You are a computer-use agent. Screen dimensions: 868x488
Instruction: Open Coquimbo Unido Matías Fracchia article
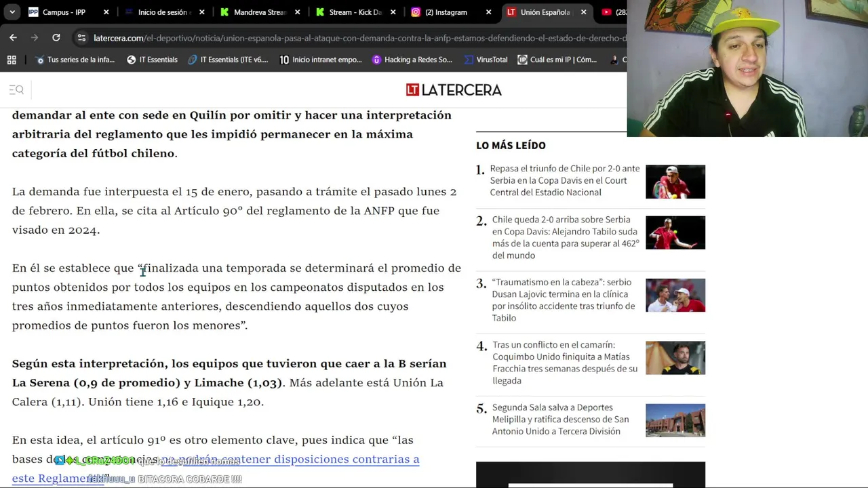pyautogui.click(x=565, y=363)
